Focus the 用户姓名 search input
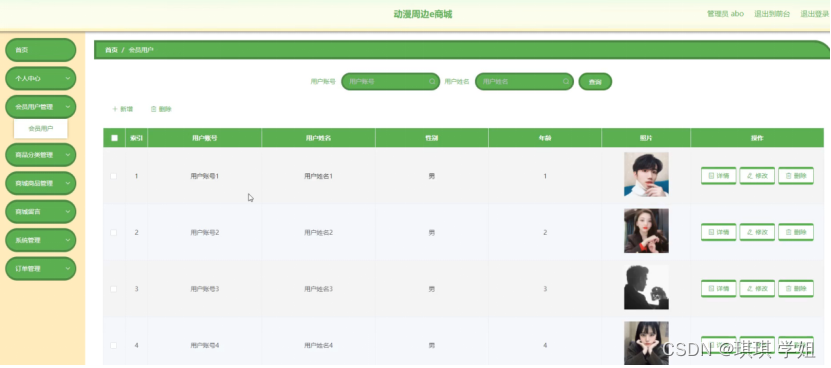The image size is (831, 368). point(524,82)
